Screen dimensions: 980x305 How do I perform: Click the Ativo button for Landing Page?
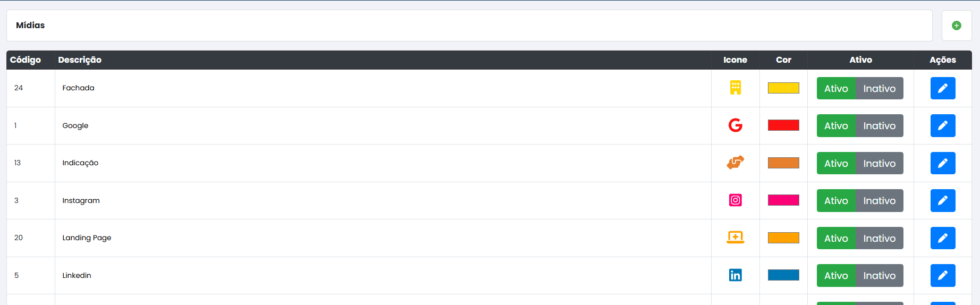[x=836, y=238]
